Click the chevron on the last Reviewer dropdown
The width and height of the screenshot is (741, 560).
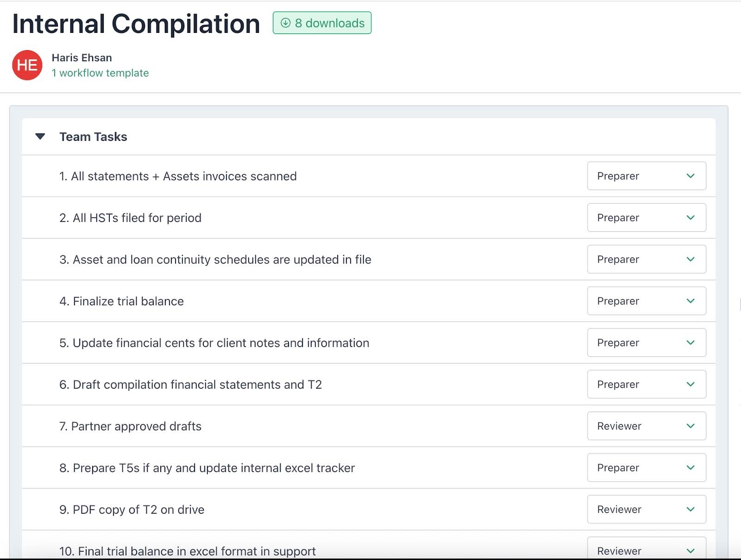click(x=690, y=551)
